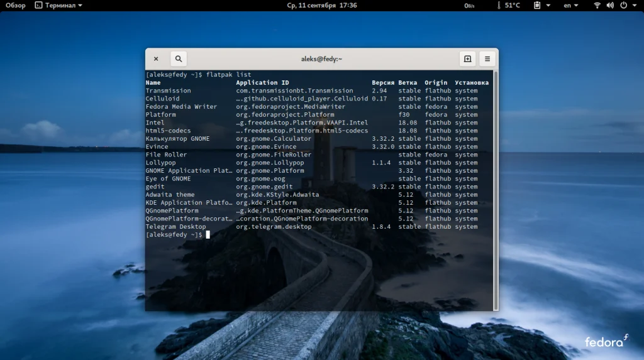Click the org.telegram.desktop application ID text
This screenshot has height=360, width=644.
[274, 227]
